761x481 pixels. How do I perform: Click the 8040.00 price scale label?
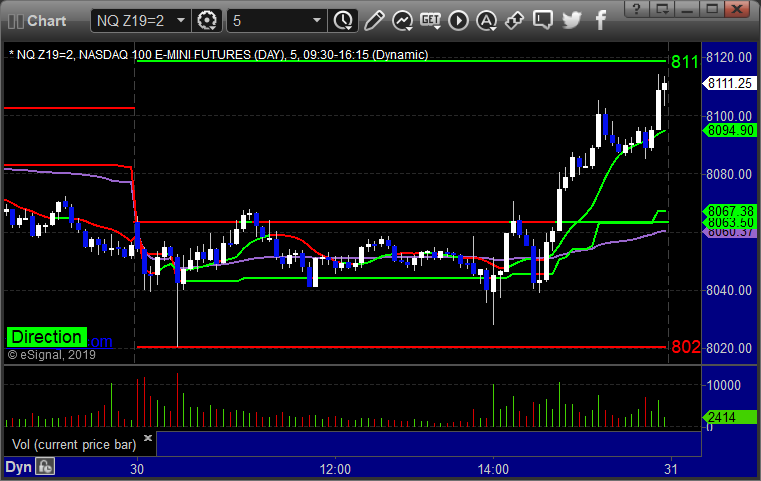pyautogui.click(x=729, y=290)
